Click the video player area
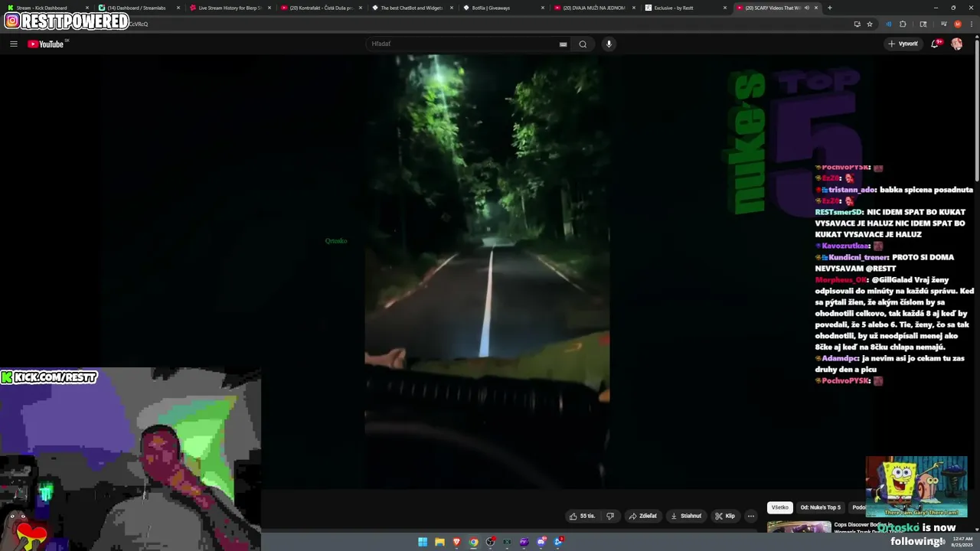Viewport: 980px width, 551px height. 487,272
